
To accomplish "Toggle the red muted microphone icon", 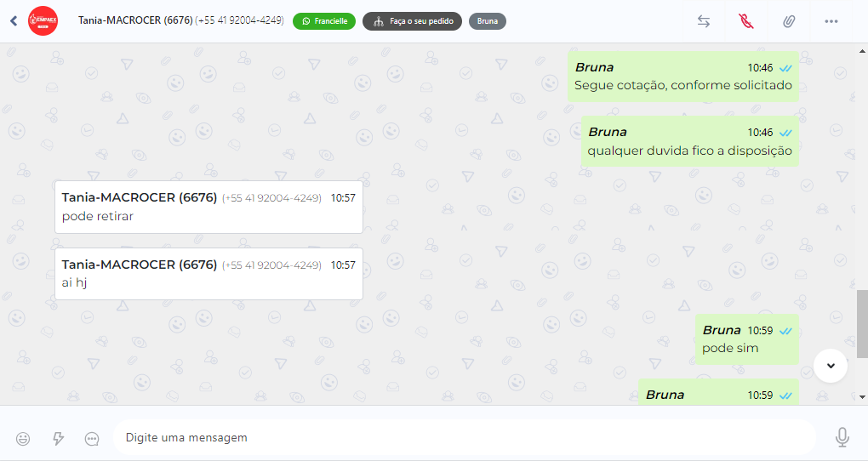I will point(746,21).
